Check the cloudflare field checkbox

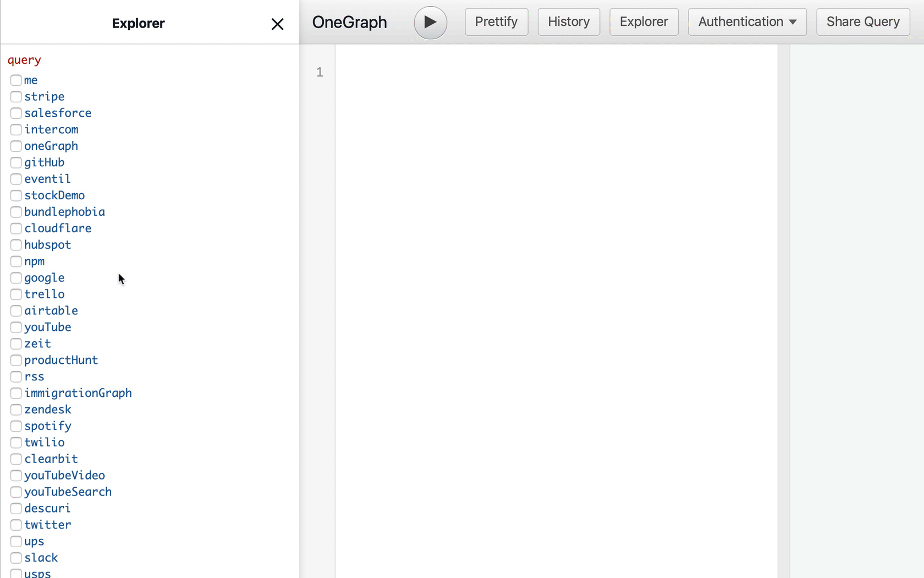(x=16, y=229)
